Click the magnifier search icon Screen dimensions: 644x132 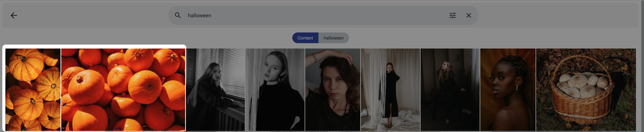point(178,15)
